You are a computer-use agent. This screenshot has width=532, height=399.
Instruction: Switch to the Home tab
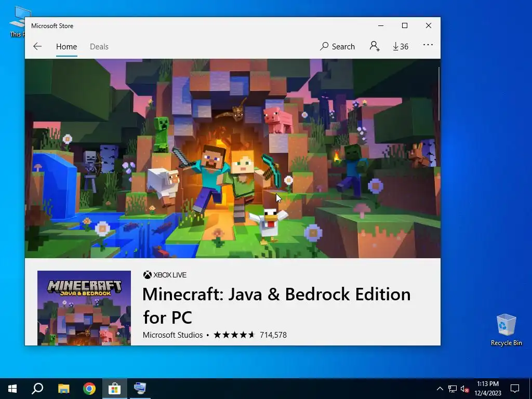66,46
